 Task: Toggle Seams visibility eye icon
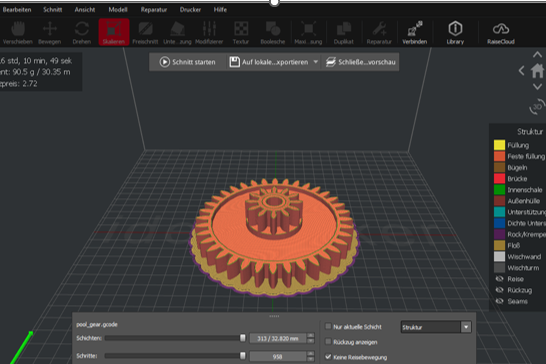[x=499, y=301]
